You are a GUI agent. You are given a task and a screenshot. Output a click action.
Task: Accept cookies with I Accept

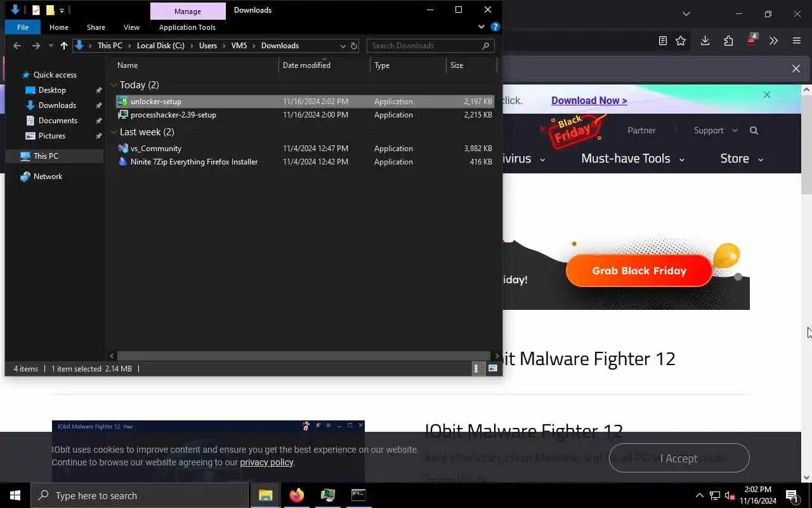pyautogui.click(x=679, y=458)
